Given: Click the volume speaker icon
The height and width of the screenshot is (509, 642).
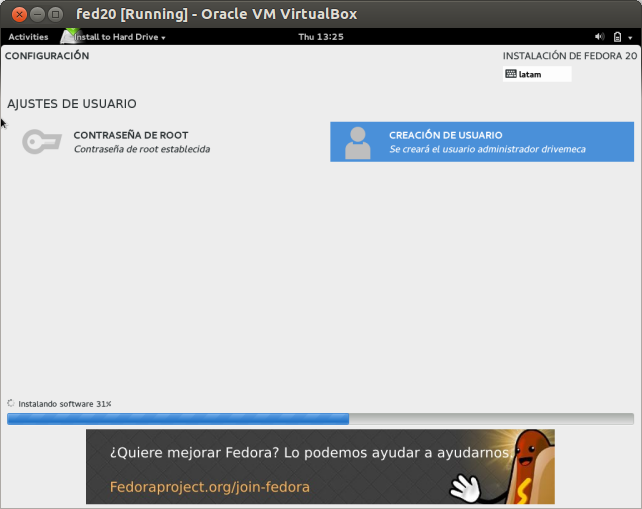Looking at the screenshot, I should (599, 37).
